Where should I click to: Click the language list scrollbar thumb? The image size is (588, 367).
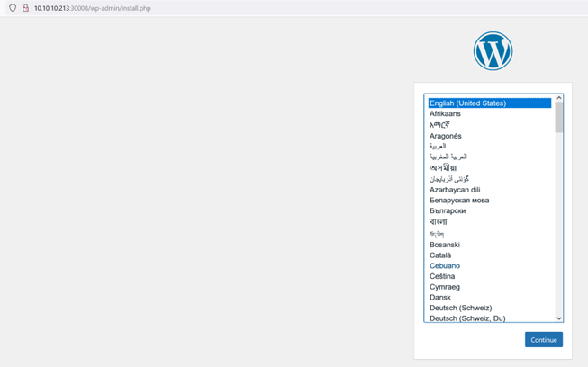(559, 117)
